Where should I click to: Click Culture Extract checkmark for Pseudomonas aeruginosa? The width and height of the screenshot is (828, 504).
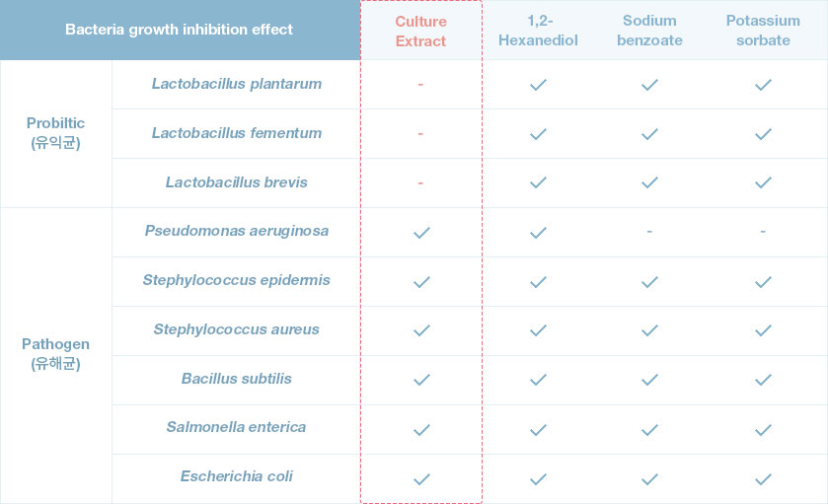421,232
